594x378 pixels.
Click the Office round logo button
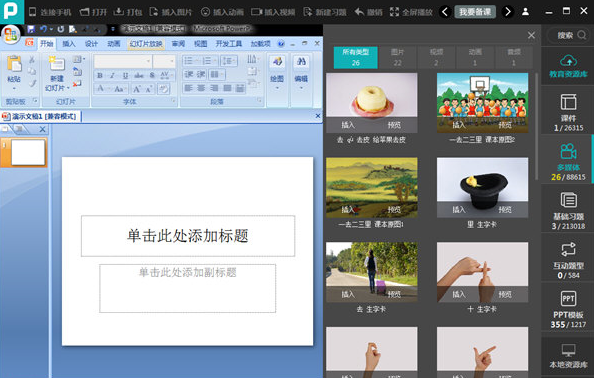[x=11, y=35]
